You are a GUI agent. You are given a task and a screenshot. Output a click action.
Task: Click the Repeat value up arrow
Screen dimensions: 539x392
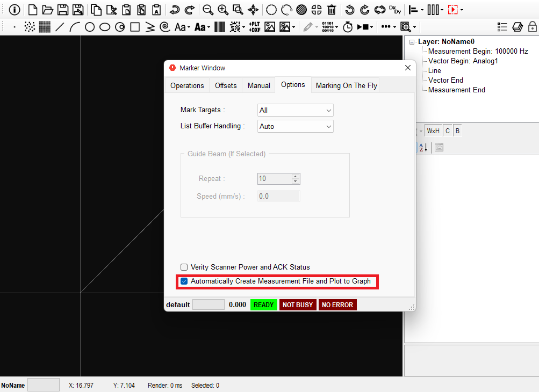[x=295, y=176]
